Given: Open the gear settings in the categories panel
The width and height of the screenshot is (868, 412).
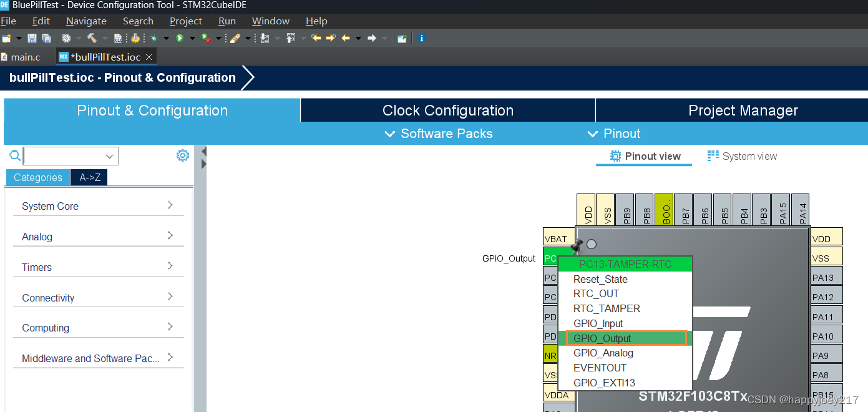Looking at the screenshot, I should [182, 155].
